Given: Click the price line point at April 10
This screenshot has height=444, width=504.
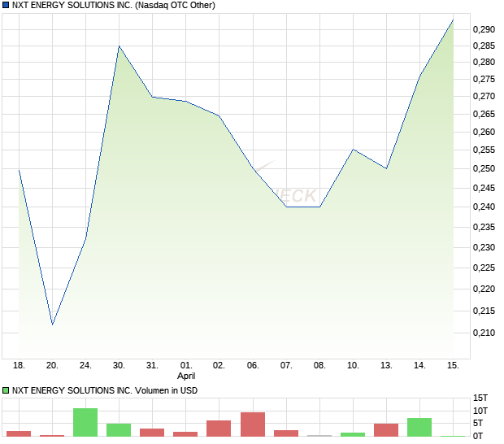Looking at the screenshot, I should 353,150.
